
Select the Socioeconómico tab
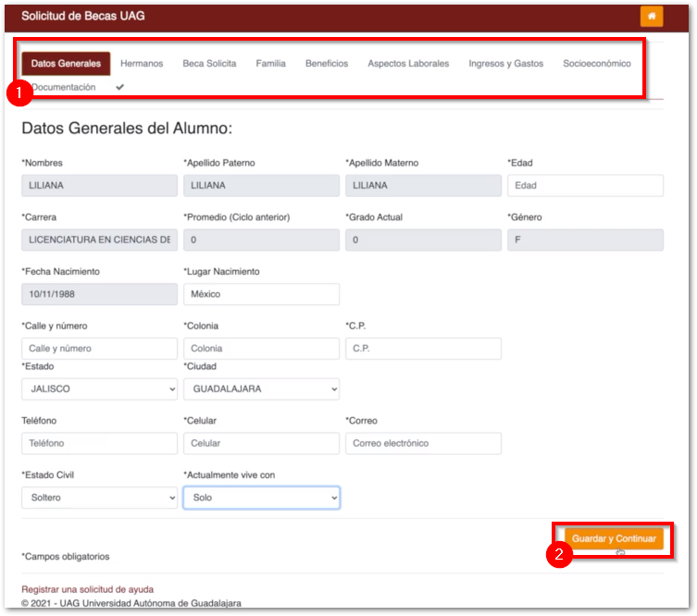pyautogui.click(x=596, y=64)
